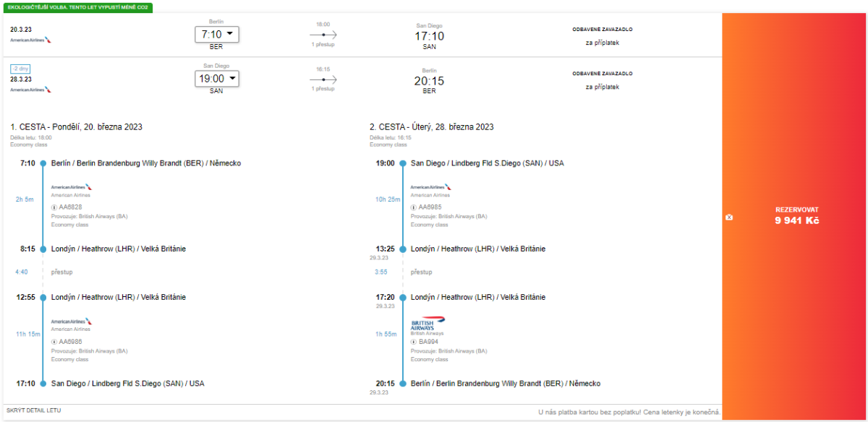Click the info icon next to flight BA994
868x422 pixels.
(x=414, y=342)
